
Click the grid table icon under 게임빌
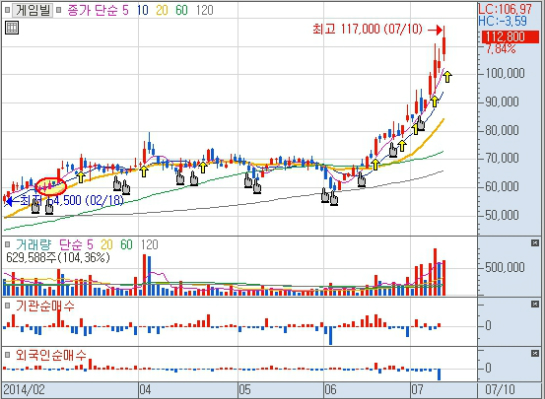click(x=12, y=27)
